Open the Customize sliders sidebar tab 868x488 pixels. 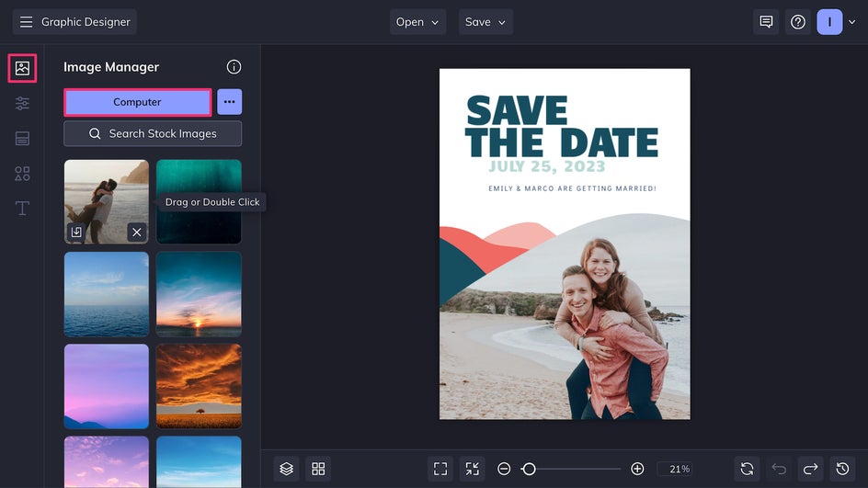[22, 104]
